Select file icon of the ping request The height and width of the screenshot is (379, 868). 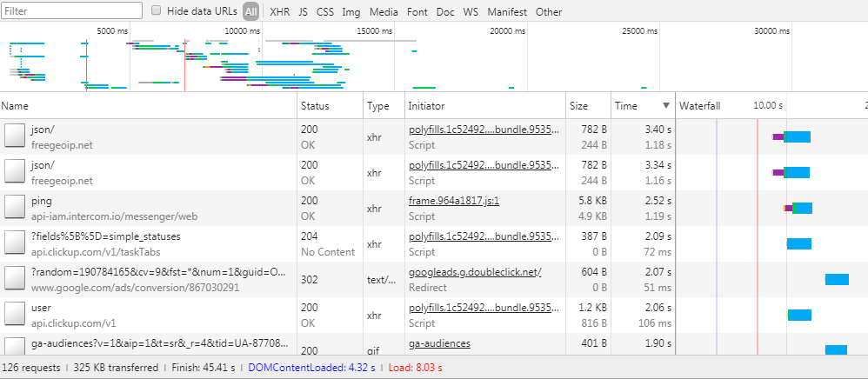[x=15, y=208]
